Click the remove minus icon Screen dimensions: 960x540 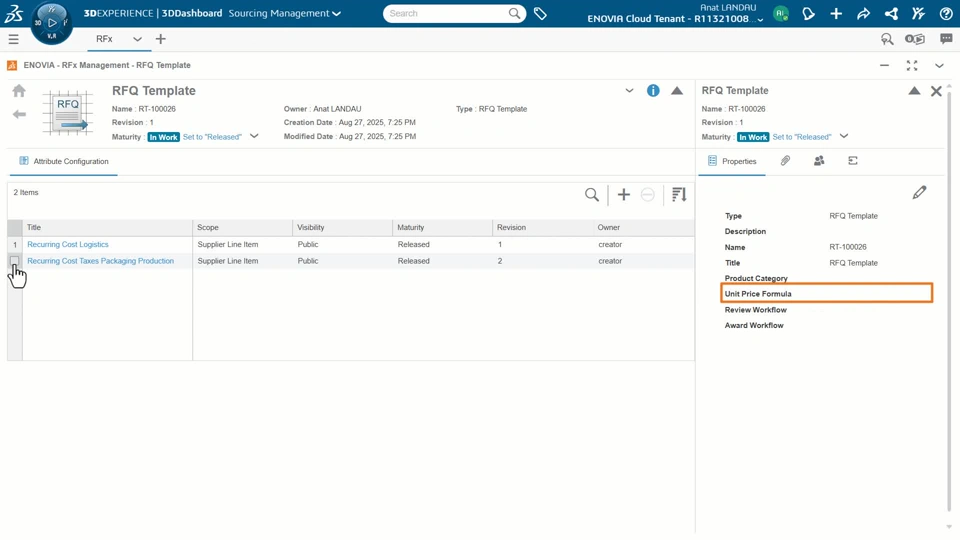(648, 195)
